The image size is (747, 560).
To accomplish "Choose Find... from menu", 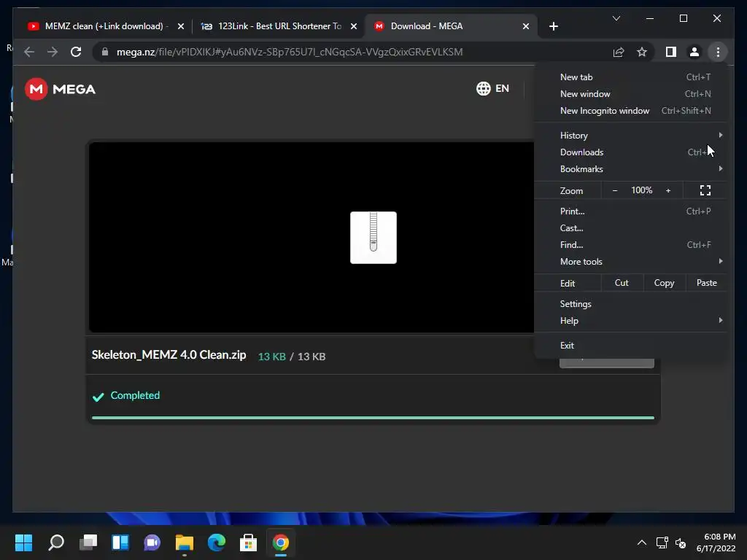I will pos(631,245).
